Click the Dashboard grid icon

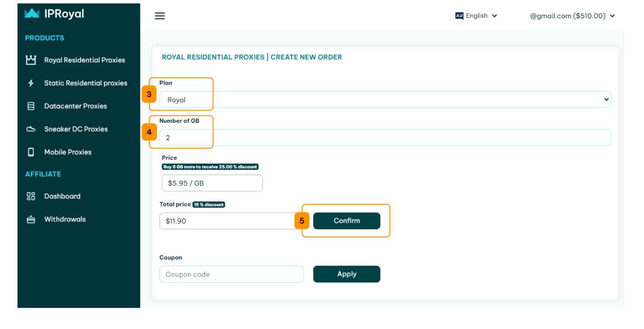click(31, 196)
